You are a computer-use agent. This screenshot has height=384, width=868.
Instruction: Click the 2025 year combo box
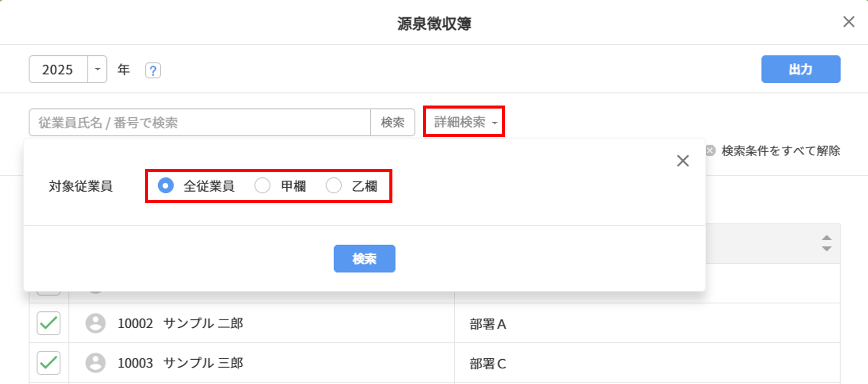[58, 69]
